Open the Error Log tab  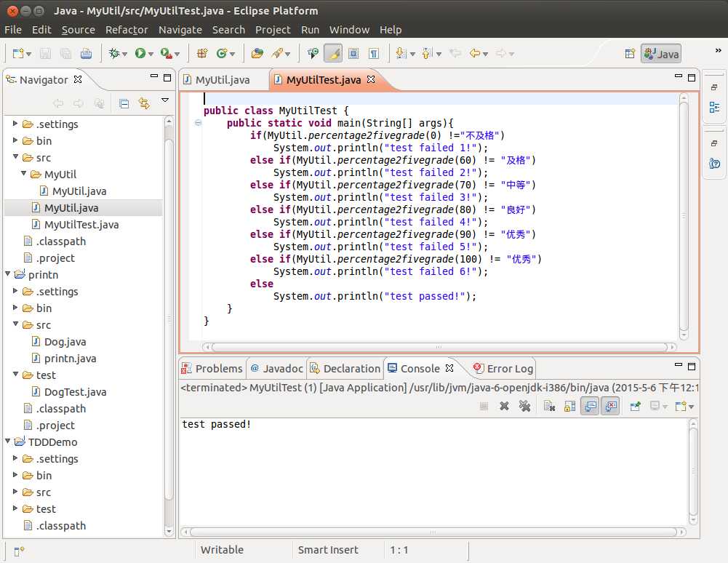click(x=503, y=369)
